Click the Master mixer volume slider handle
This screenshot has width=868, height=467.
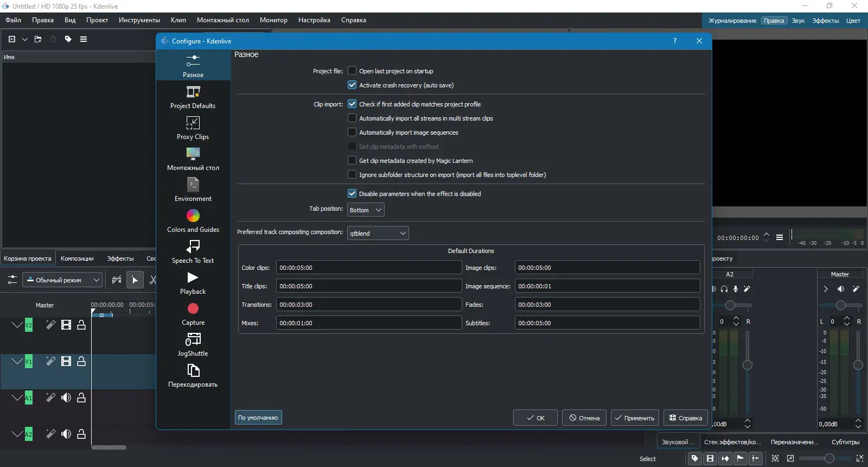(858, 365)
